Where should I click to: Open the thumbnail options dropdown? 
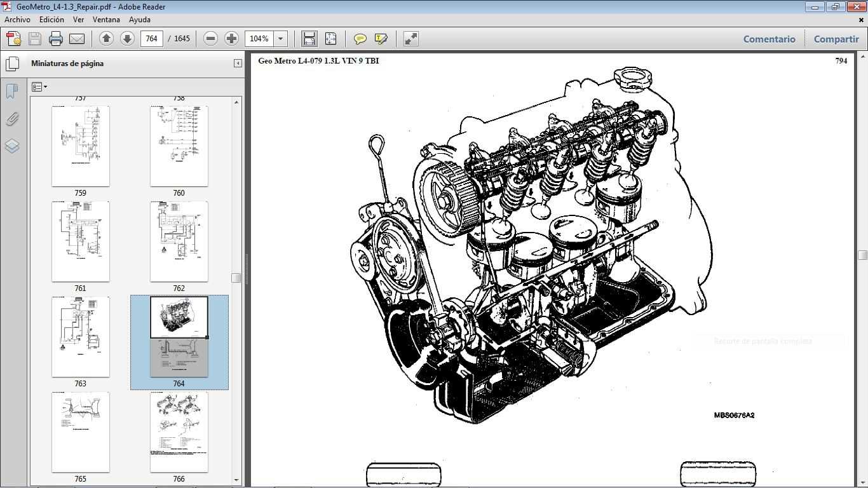(x=39, y=87)
